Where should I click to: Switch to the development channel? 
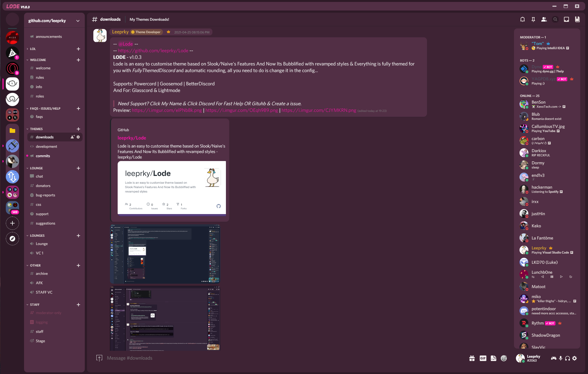pyautogui.click(x=46, y=146)
